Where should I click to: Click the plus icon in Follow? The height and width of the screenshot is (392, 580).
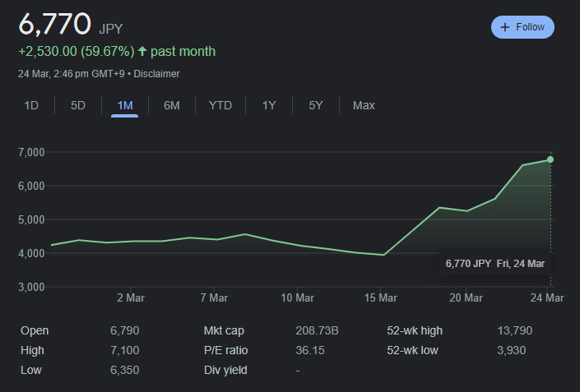(505, 27)
